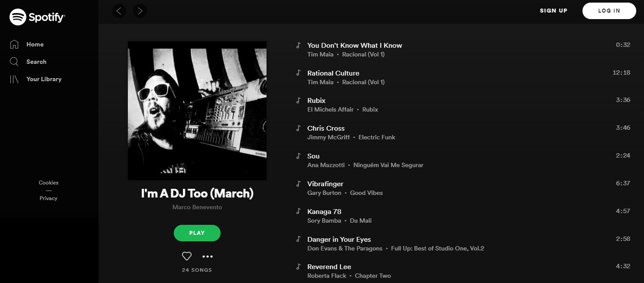Like playlist with the heart icon

coord(187,256)
